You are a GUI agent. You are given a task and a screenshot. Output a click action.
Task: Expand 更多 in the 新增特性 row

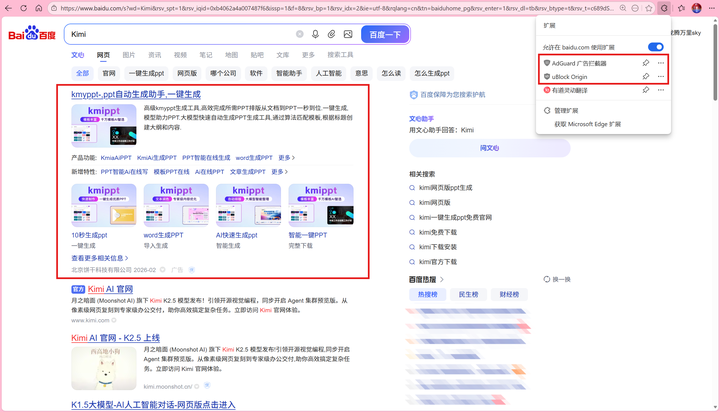(x=280, y=172)
